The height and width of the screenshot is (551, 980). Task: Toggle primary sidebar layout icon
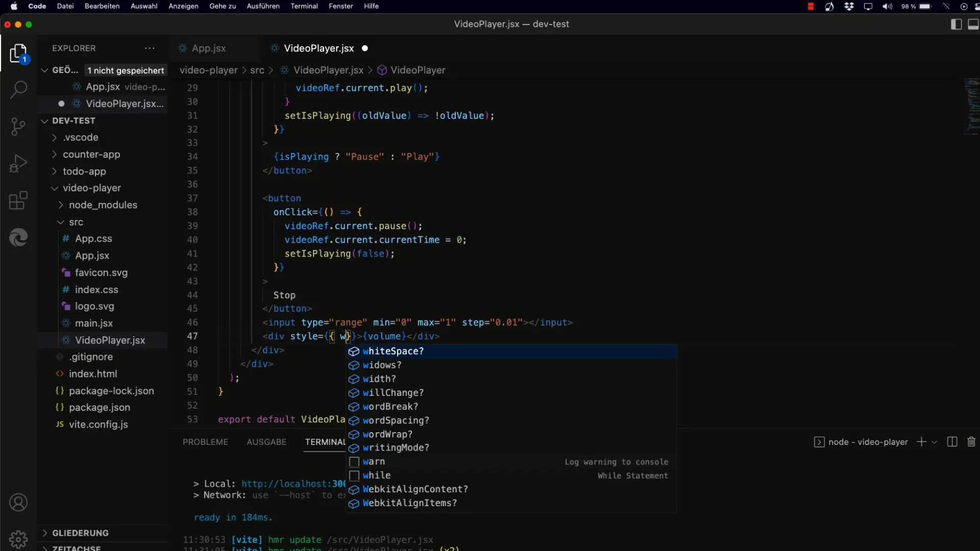click(956, 24)
